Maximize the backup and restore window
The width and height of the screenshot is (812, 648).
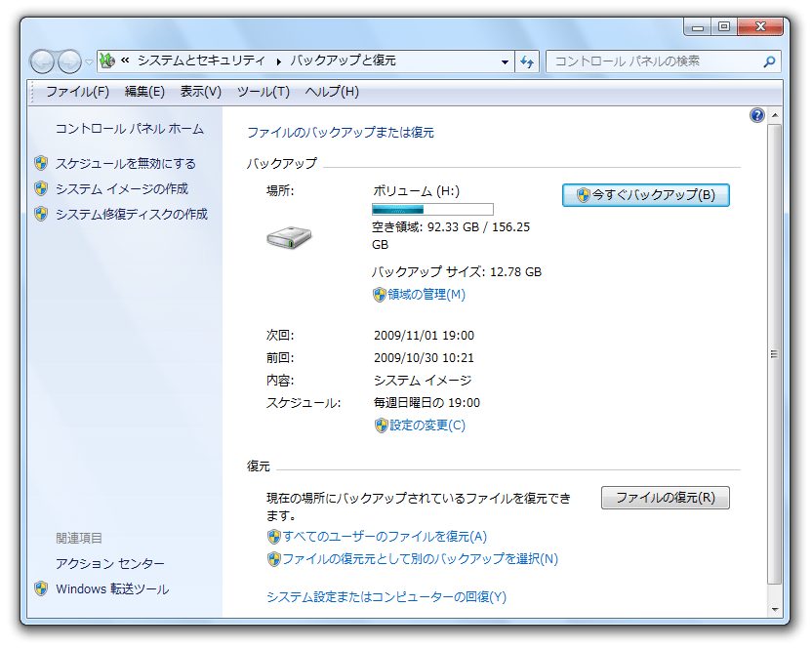pos(724,27)
